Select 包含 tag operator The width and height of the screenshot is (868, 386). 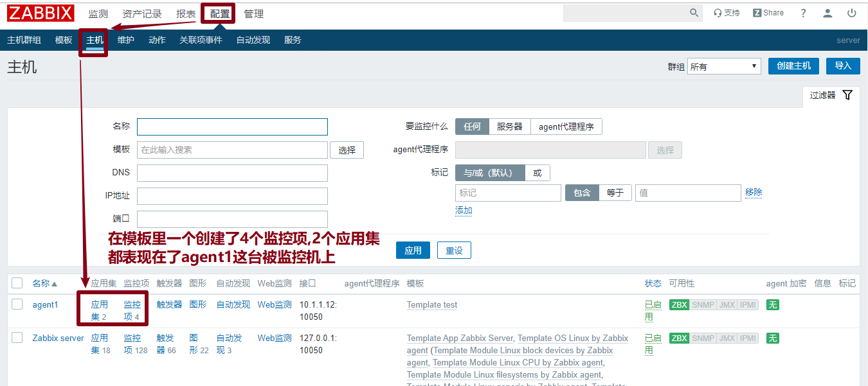click(582, 193)
